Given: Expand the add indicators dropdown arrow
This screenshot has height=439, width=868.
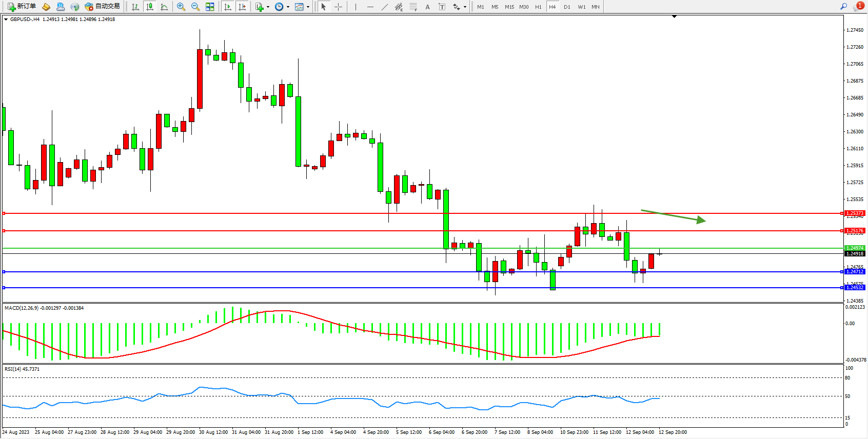Looking at the screenshot, I should click(268, 7).
